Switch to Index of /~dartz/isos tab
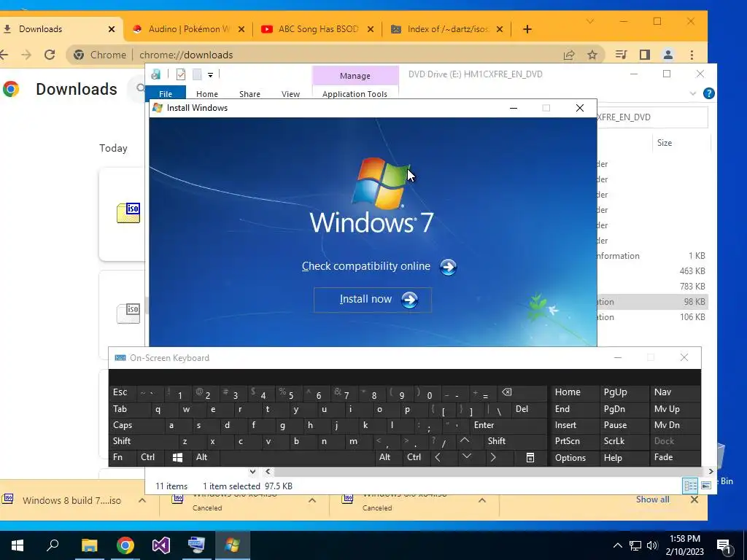Screen dimensions: 747x560 pos(446,29)
